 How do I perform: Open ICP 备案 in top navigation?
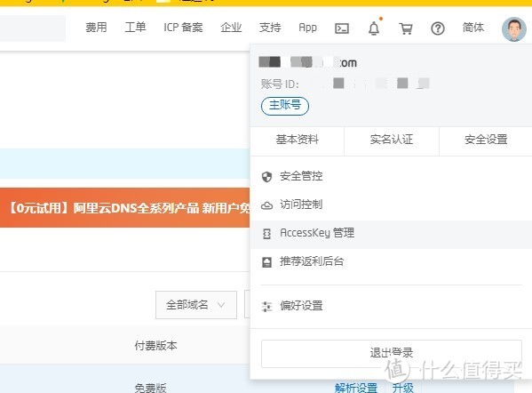[183, 28]
